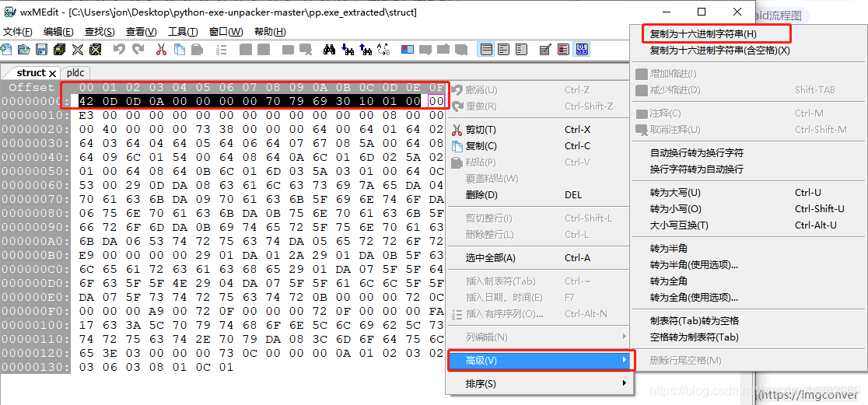Click the Copy toolbar icon
868x405 pixels.
tap(180, 49)
